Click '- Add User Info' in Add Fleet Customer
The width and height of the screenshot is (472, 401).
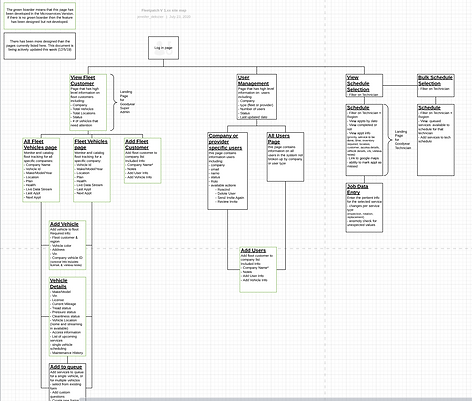137,173
